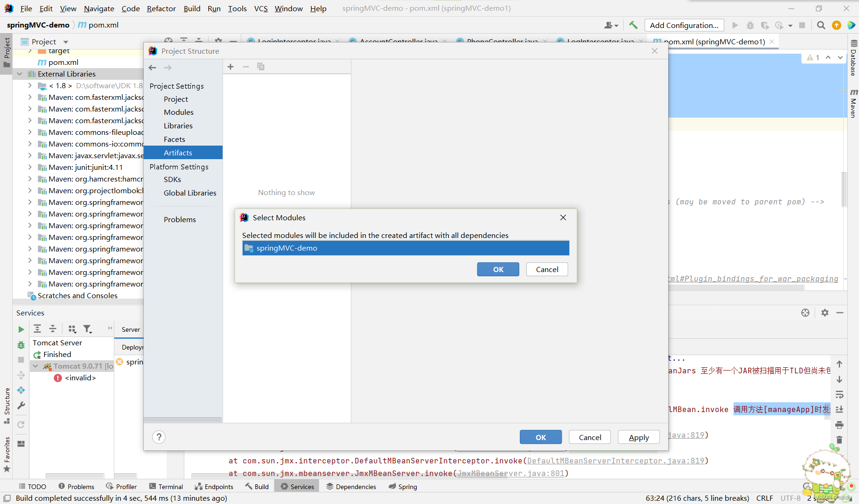Open the Dependencies tool window
859x504 pixels.
click(351, 486)
